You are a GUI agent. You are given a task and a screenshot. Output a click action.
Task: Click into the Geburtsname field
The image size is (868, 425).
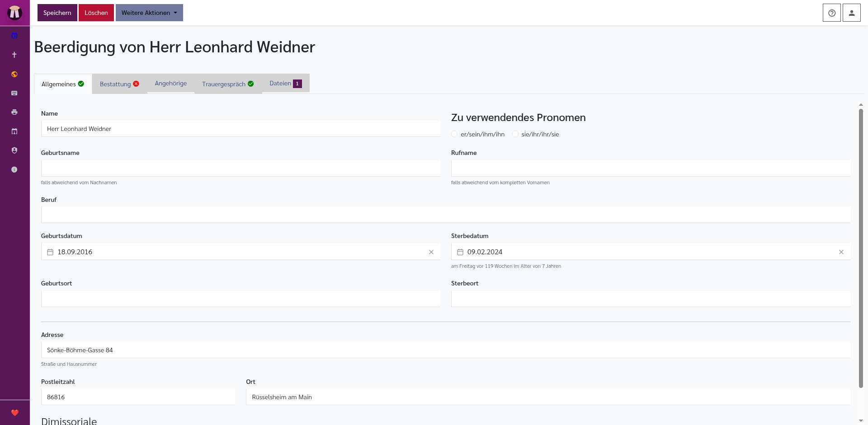(x=241, y=168)
